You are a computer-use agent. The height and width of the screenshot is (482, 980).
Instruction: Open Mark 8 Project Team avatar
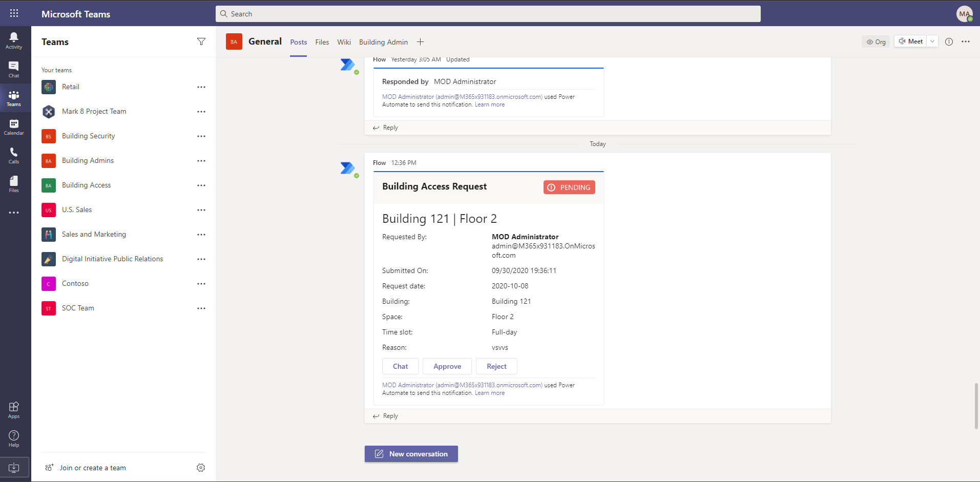(49, 112)
